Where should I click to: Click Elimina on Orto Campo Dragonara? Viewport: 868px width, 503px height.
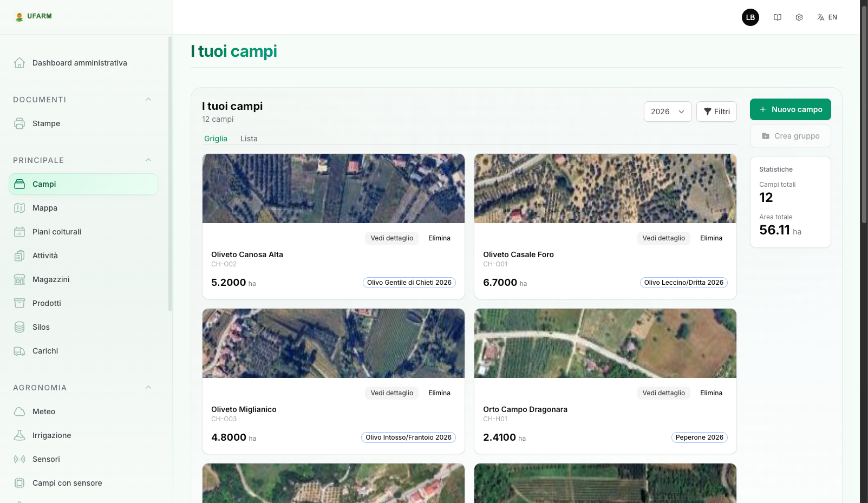tap(711, 393)
